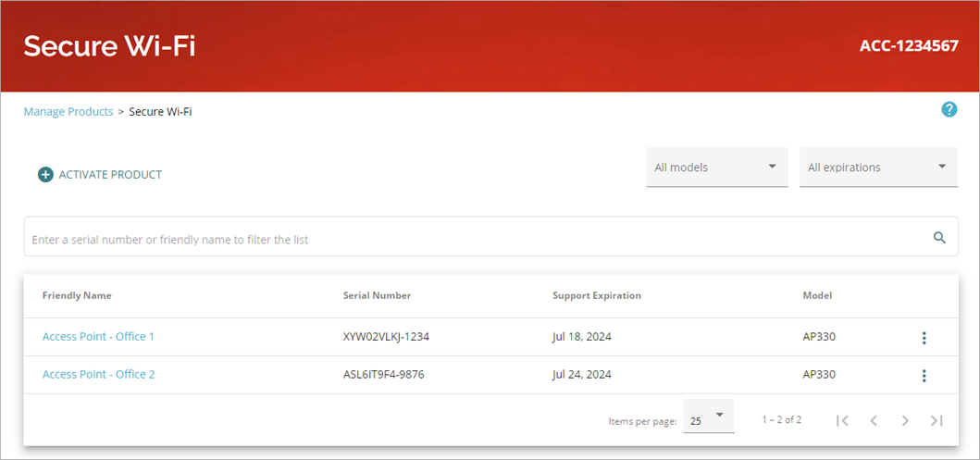This screenshot has width=980, height=460.
Task: Click the Serial Number column header
Action: (x=377, y=295)
